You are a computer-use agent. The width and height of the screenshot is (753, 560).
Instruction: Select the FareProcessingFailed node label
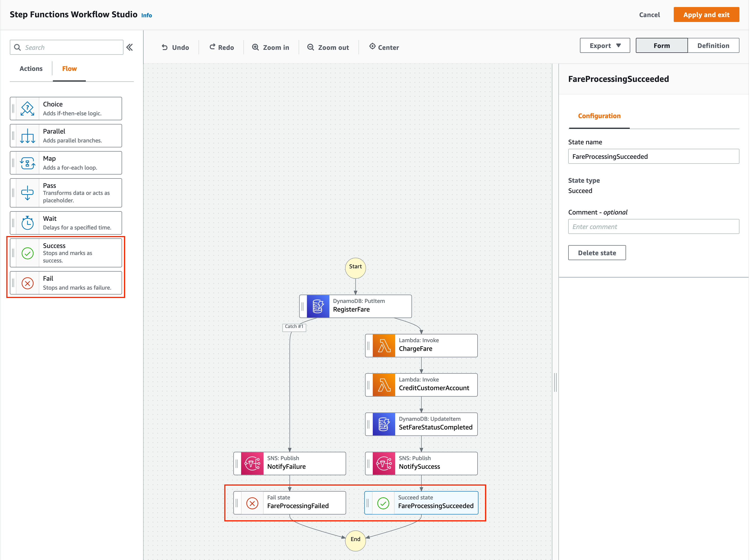coord(297,506)
